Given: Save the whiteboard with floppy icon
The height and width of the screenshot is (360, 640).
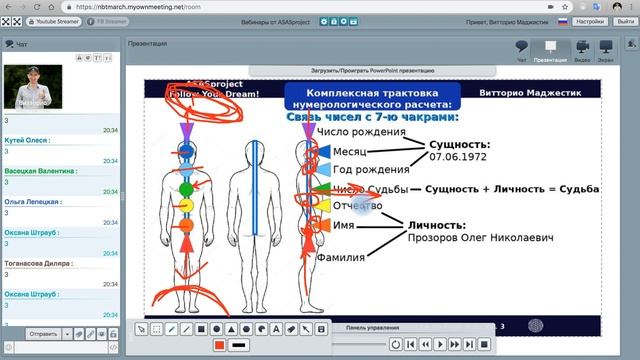Looking at the screenshot, I should (x=321, y=329).
